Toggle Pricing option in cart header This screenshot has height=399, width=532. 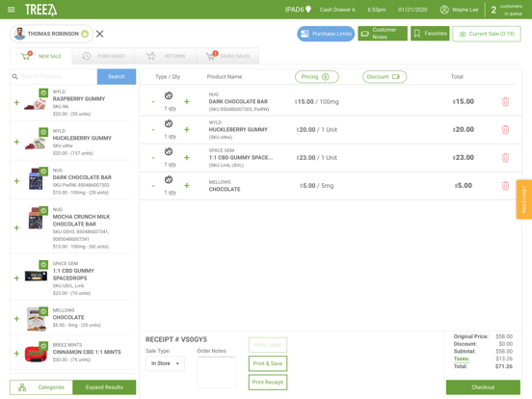click(316, 77)
